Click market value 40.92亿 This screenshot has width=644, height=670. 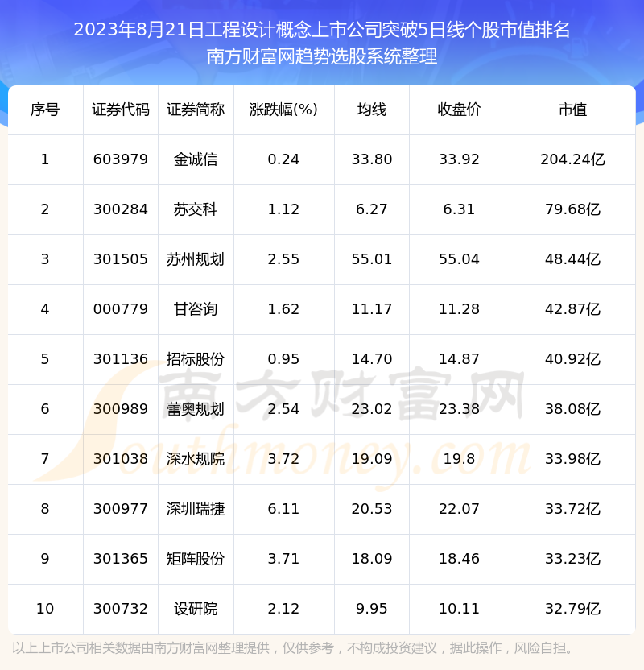pos(572,359)
